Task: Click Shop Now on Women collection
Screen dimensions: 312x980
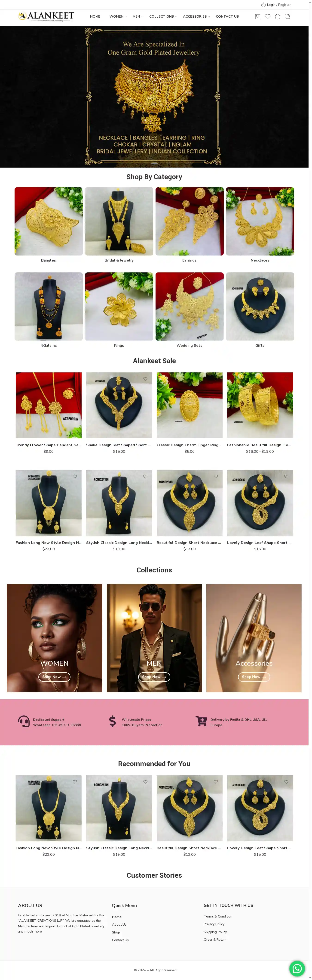Action: pyautogui.click(x=54, y=677)
